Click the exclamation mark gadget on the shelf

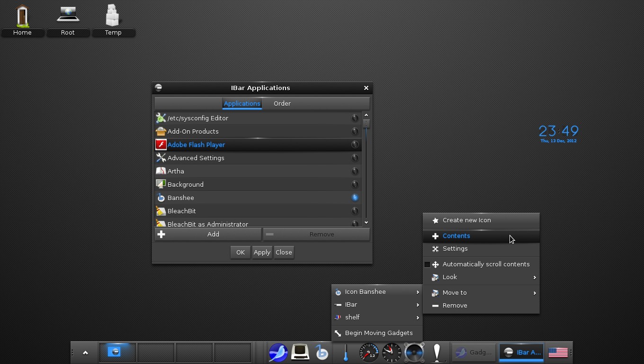pos(437,352)
